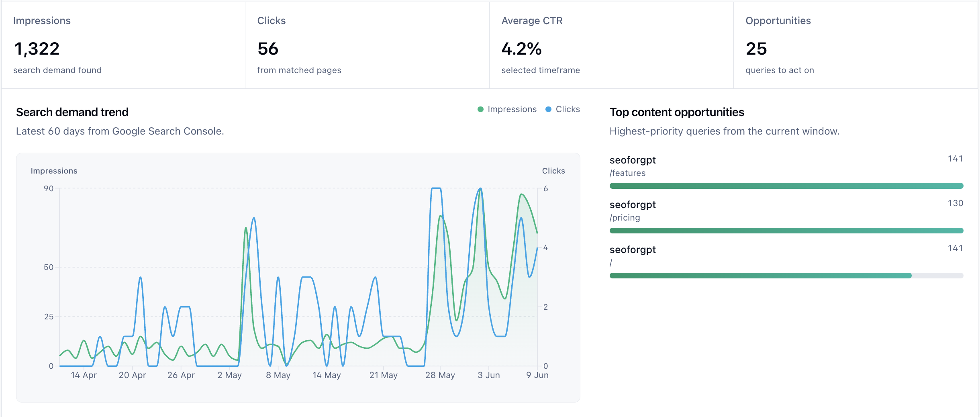Click the 28 May marker on chart axis
The width and height of the screenshot is (980, 417).
[x=440, y=375]
